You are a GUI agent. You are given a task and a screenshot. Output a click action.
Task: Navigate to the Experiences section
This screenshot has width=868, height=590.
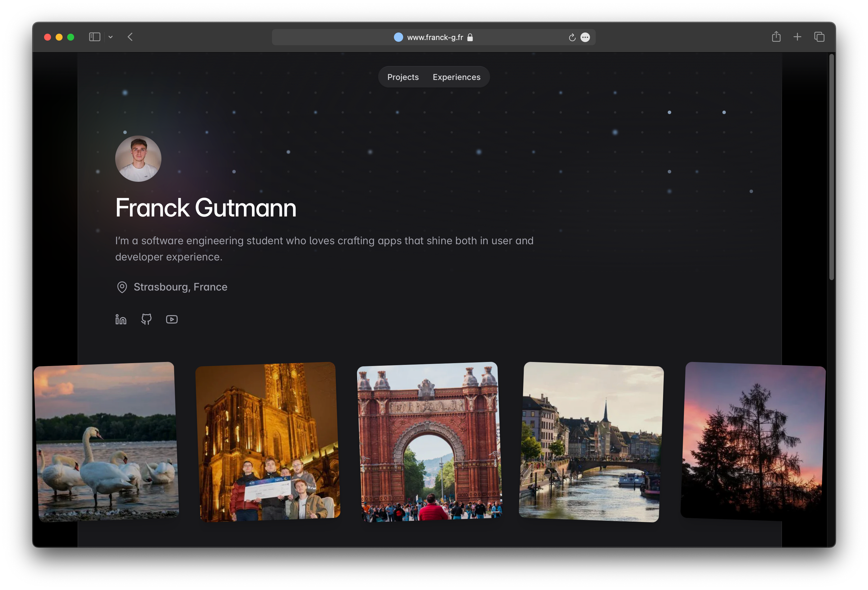coord(456,77)
